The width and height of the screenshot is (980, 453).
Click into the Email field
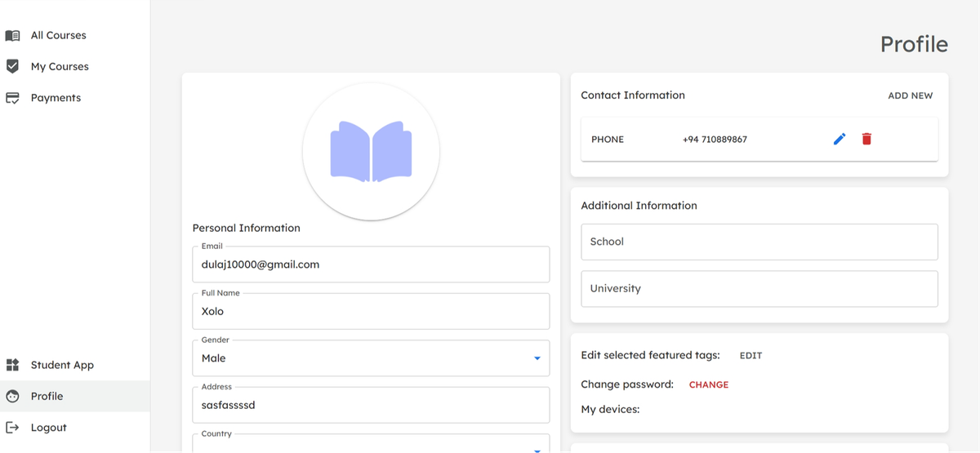tap(371, 264)
